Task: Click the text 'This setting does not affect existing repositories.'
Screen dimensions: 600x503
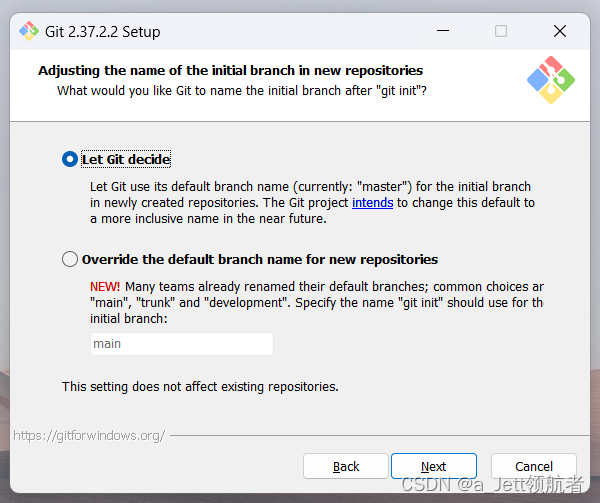Action: pyautogui.click(x=200, y=387)
